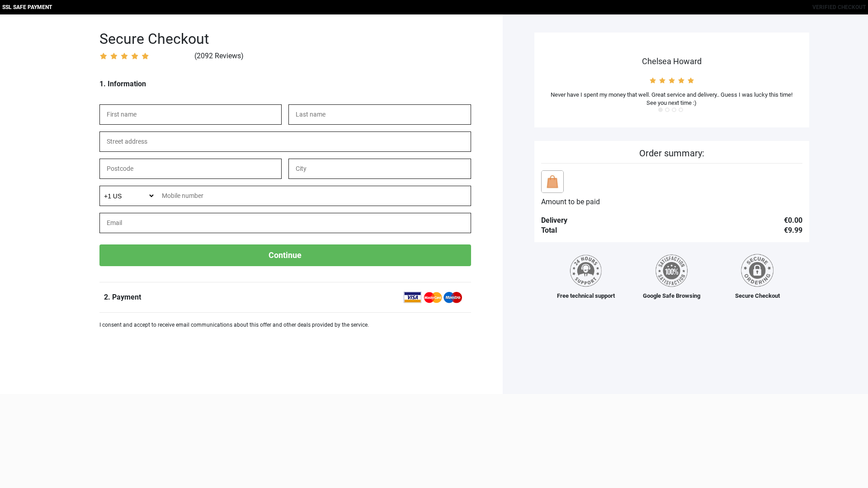
Task: Click the email consent statement text
Action: (x=234, y=325)
